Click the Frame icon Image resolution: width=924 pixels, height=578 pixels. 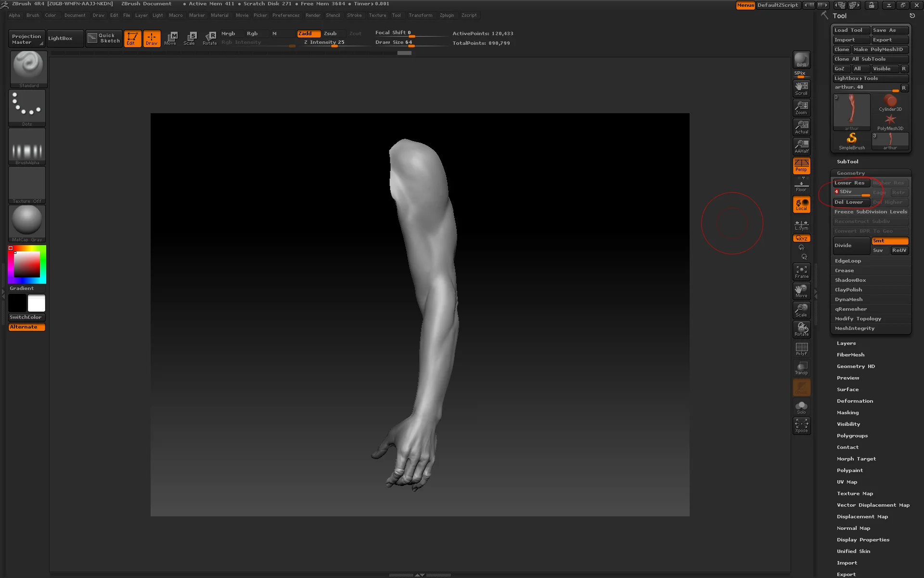point(801,272)
